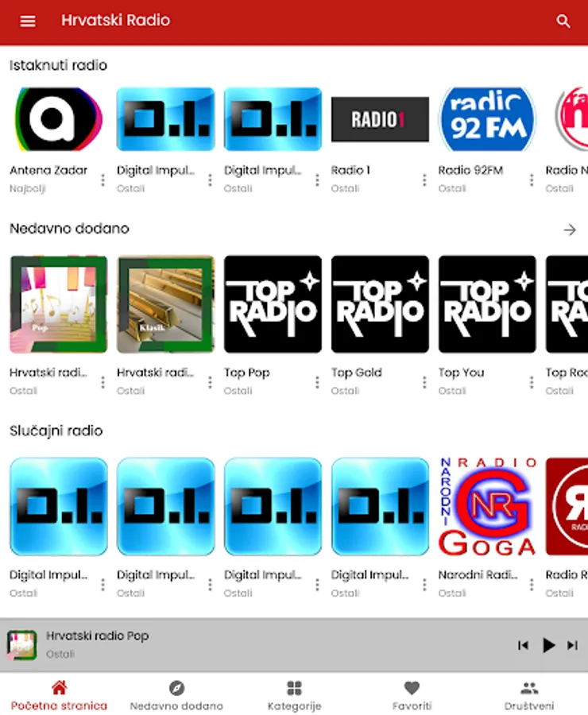Open the Kategorije tab
The image size is (588, 715).
294,696
